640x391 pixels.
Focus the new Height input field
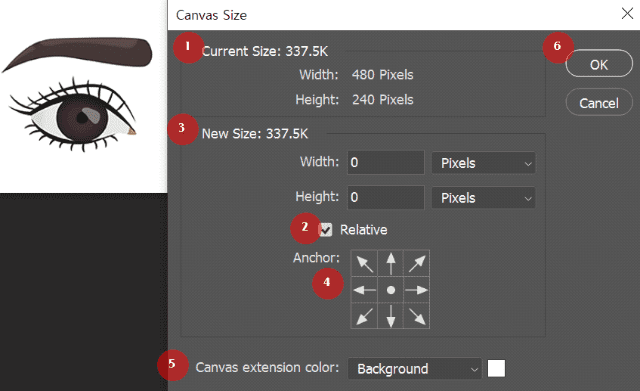coord(386,198)
